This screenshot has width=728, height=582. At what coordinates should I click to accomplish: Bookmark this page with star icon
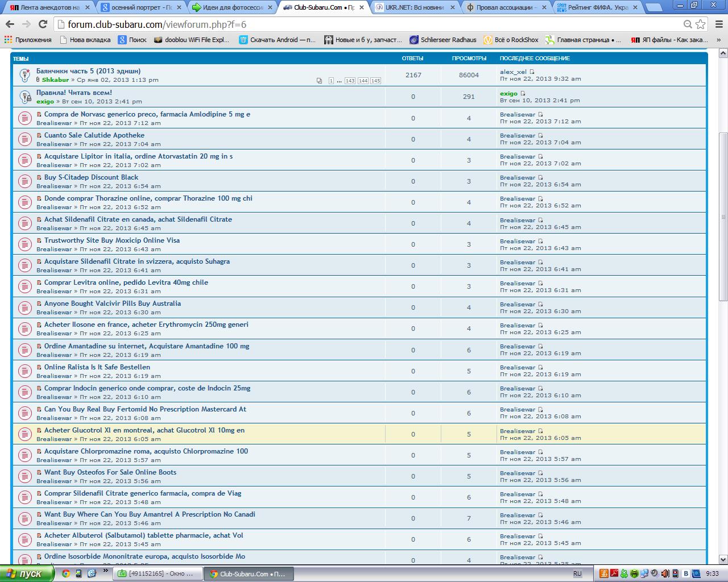[701, 24]
